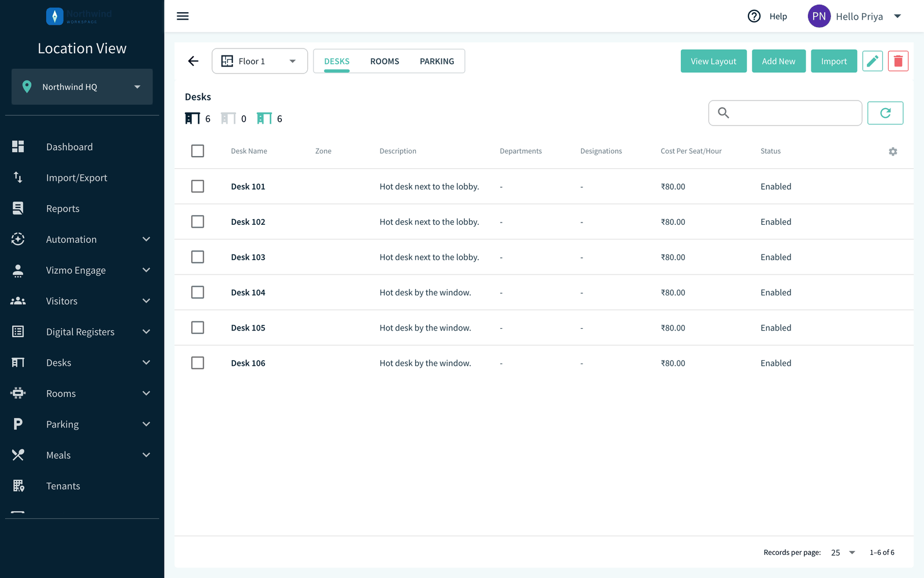924x578 pixels.
Task: Select the DESKS tab
Action: (337, 61)
